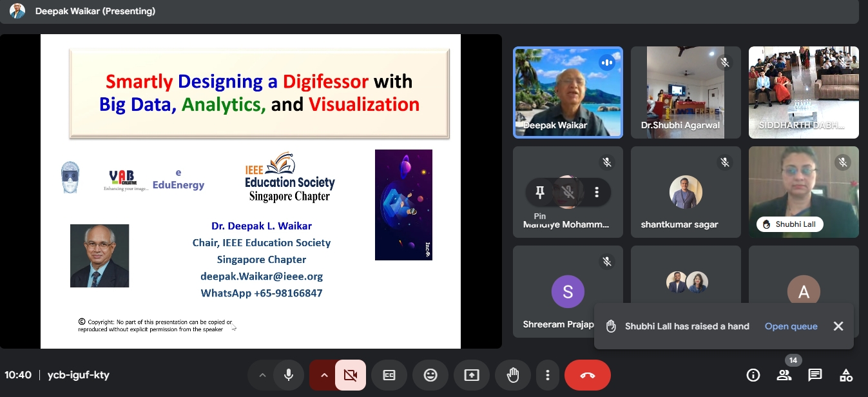Screen dimensions: 868x397
Task: Toggle the microphone button in the bottom bar
Action: (289, 375)
